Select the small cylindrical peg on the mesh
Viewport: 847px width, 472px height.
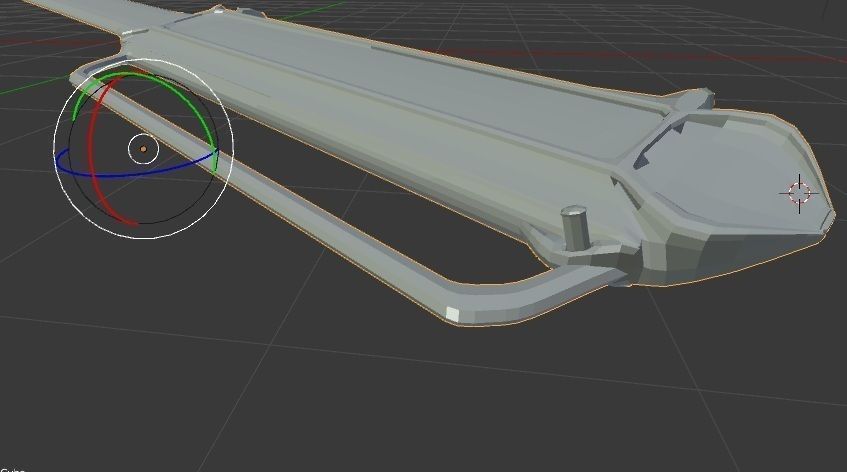(x=574, y=227)
